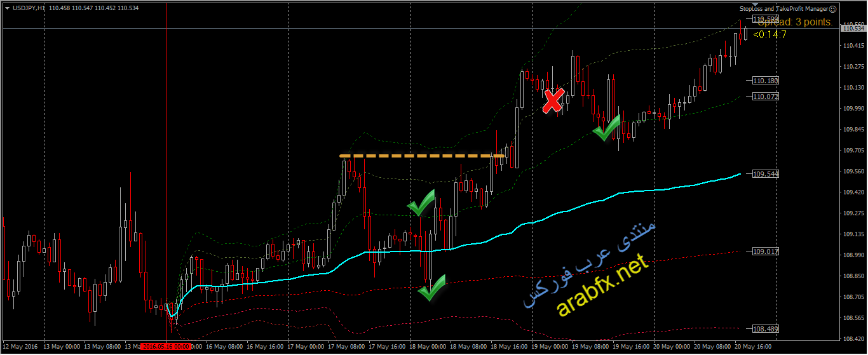868x355 pixels.
Task: Click 12 May 2016 on the time axis
Action: (20, 347)
